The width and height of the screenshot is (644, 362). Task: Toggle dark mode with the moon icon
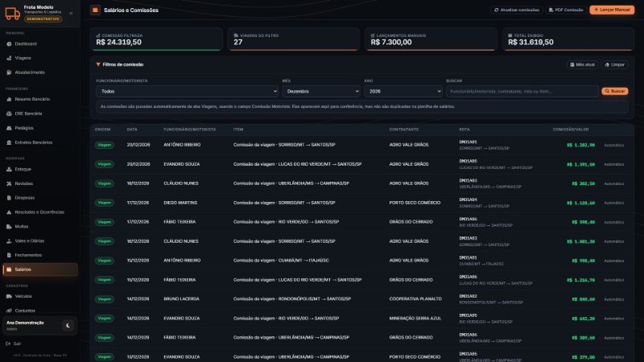click(x=68, y=326)
